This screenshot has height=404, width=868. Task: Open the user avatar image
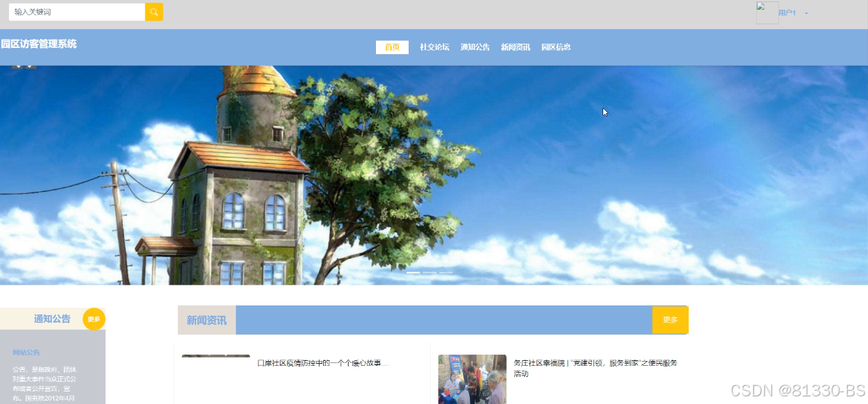pyautogui.click(x=767, y=12)
